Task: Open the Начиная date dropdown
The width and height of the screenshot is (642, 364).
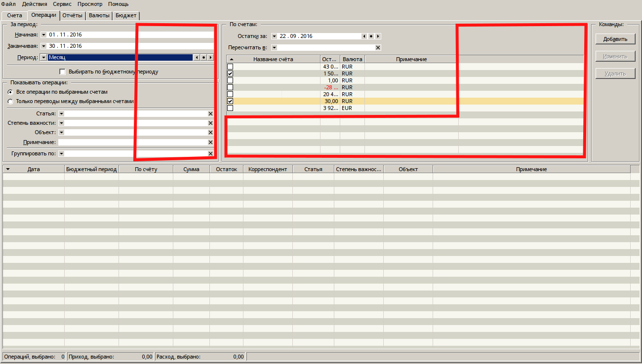Action: click(43, 35)
